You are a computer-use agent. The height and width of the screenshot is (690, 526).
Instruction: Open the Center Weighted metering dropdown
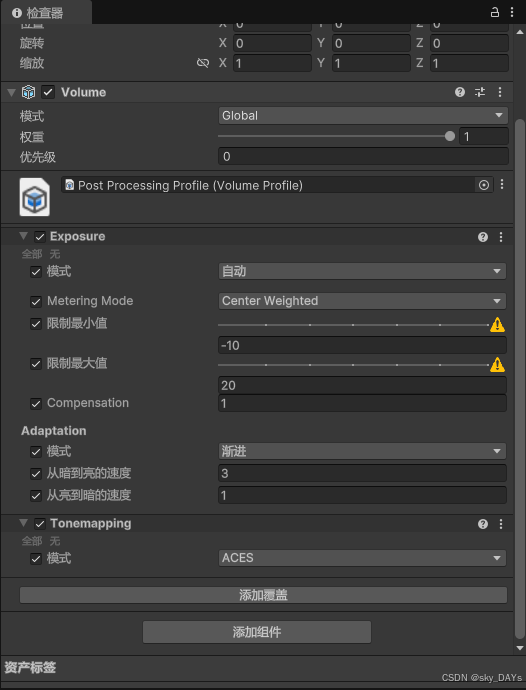point(362,301)
